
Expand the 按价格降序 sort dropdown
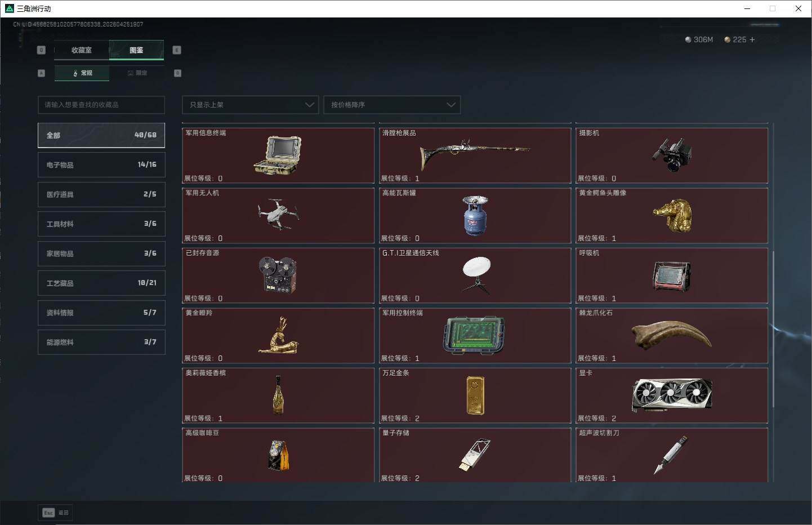click(x=392, y=105)
